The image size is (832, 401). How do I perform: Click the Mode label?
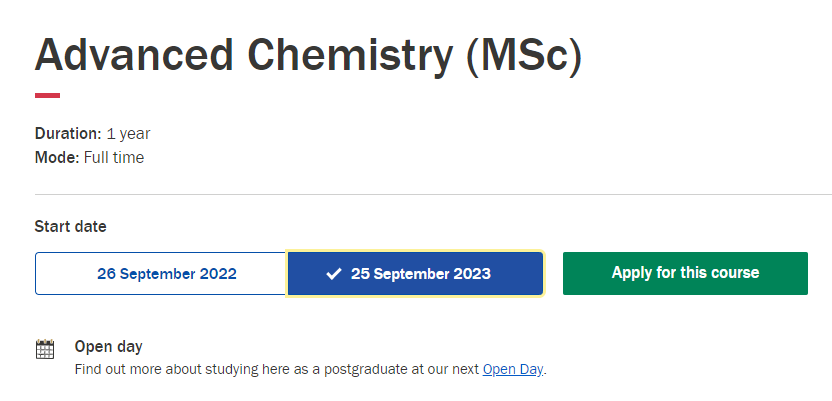click(x=54, y=157)
